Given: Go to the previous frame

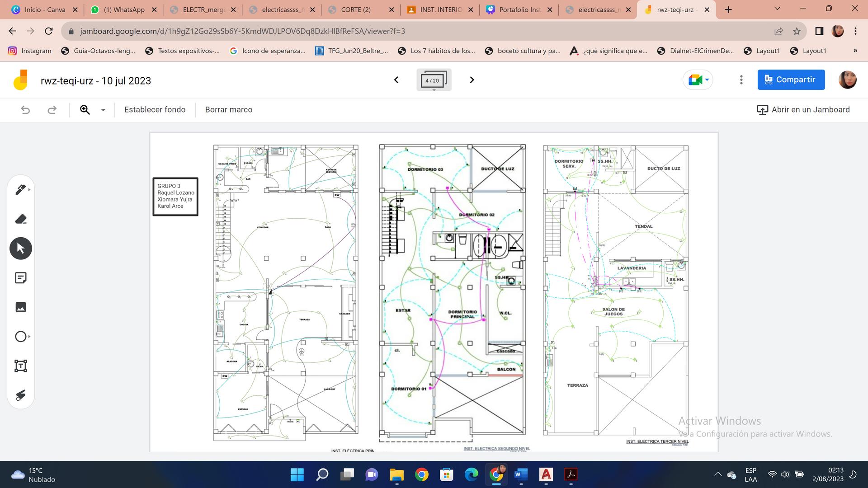Looking at the screenshot, I should click(396, 80).
